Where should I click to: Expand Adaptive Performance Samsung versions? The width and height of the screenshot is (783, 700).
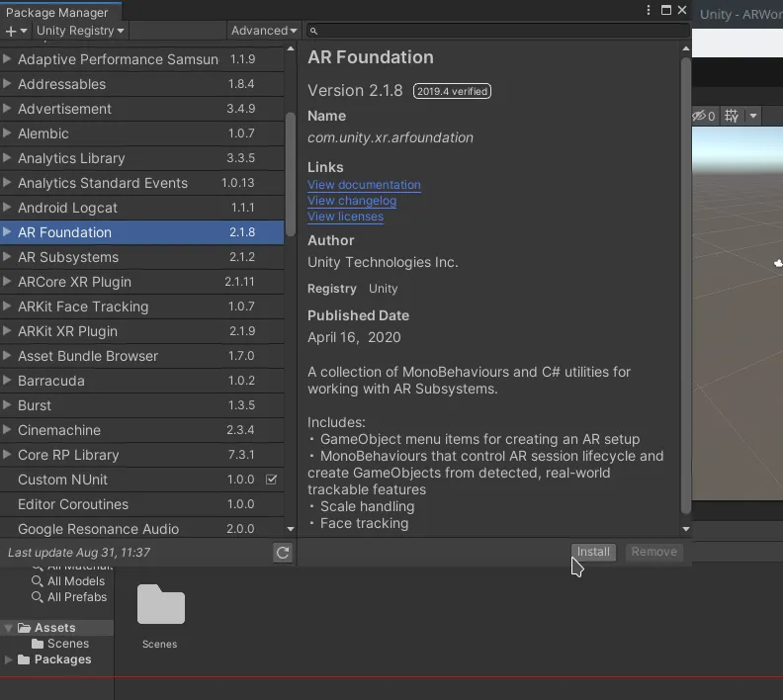point(7,59)
